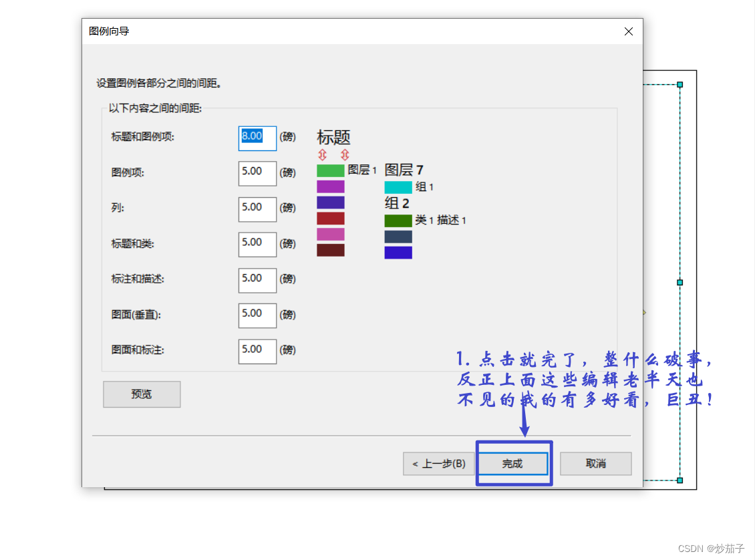Go back with the 上一步(B) button
The image size is (755, 560).
pyautogui.click(x=439, y=463)
